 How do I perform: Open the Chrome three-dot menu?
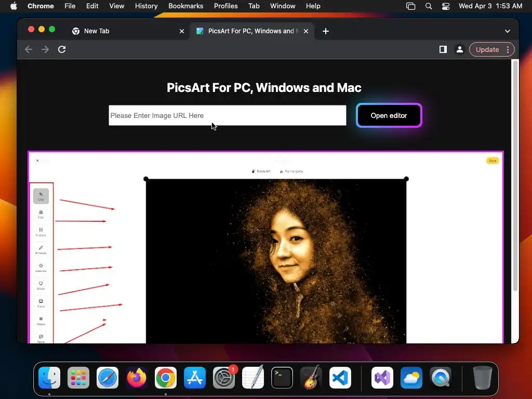pyautogui.click(x=508, y=49)
